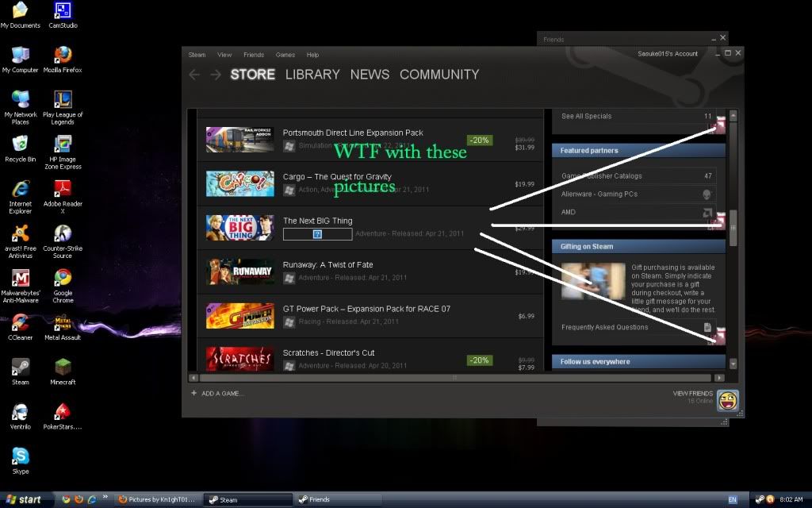
Task: Launch Google Chrome desktop shortcut
Action: click(63, 286)
